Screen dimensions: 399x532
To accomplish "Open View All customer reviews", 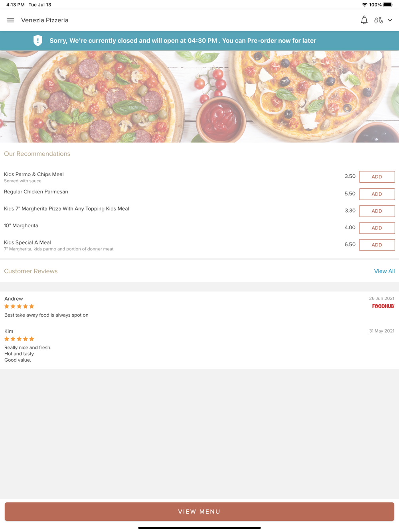I will point(384,271).
